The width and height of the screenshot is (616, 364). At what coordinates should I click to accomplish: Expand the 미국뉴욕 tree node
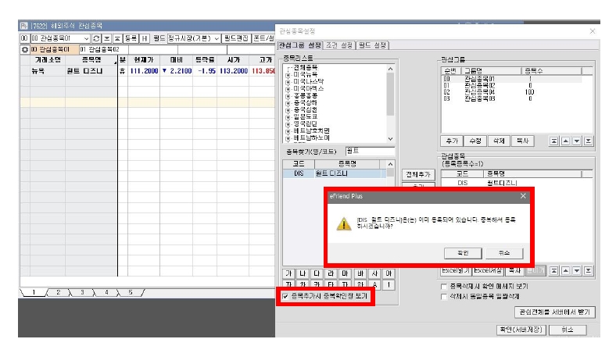(x=288, y=75)
